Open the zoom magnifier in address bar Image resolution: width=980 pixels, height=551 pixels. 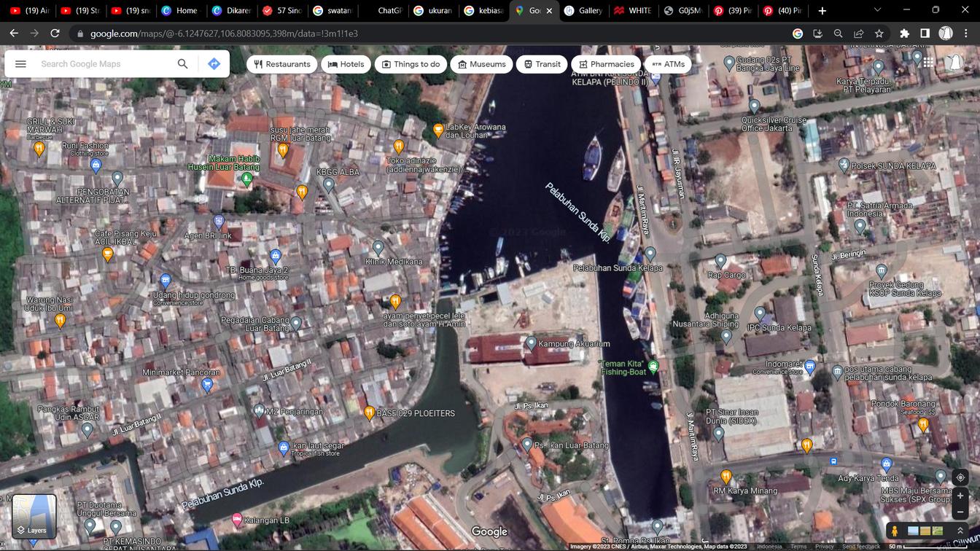coord(839,34)
